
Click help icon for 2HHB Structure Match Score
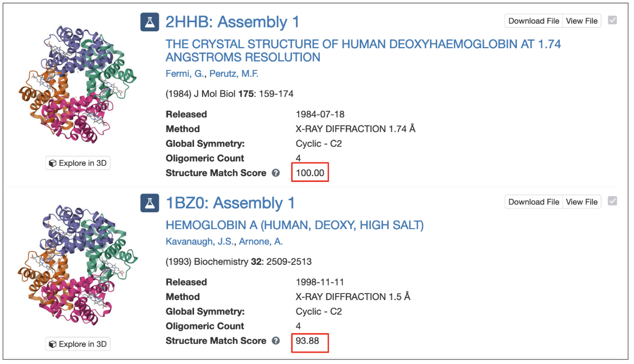click(276, 173)
